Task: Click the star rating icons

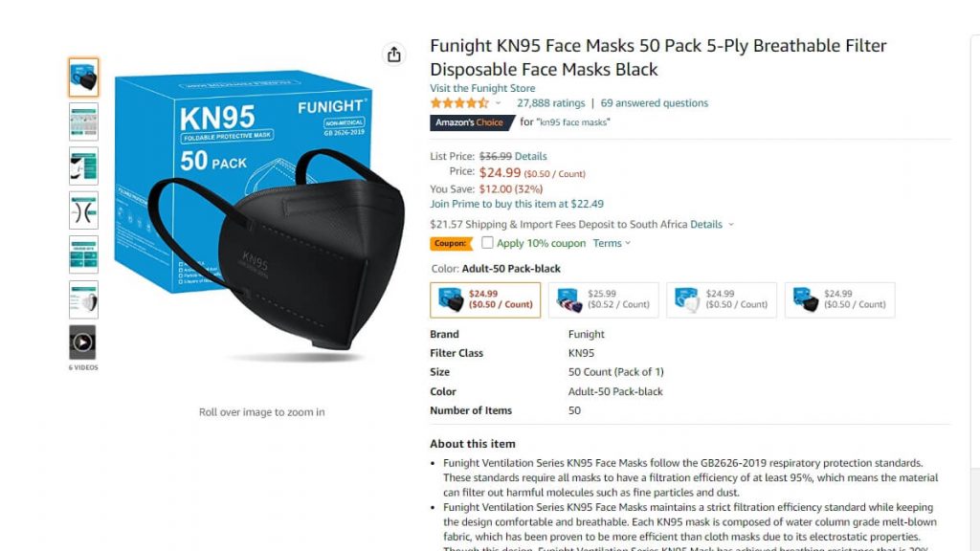Action: point(459,103)
